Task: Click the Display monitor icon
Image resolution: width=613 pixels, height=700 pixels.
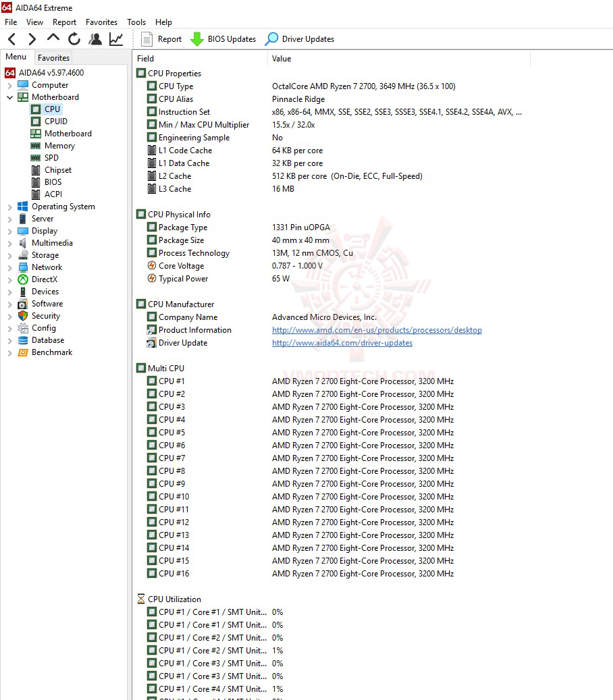Action: (23, 231)
